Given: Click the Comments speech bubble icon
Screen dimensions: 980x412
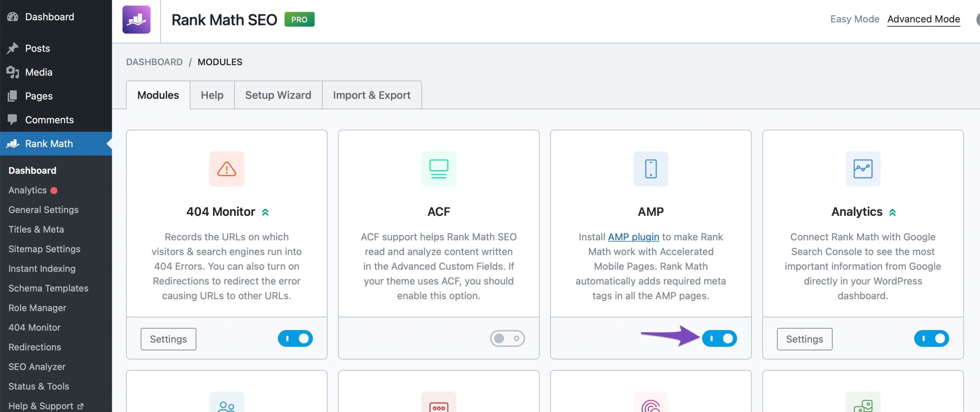Looking at the screenshot, I should point(13,120).
